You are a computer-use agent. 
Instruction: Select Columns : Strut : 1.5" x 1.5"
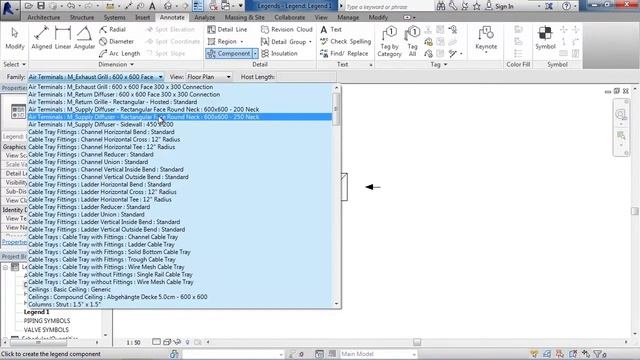180,304
